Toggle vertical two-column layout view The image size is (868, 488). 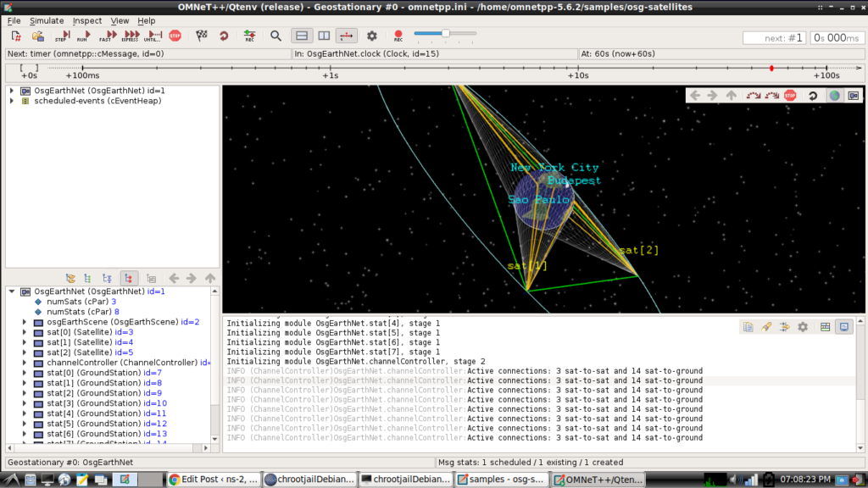[x=324, y=36]
